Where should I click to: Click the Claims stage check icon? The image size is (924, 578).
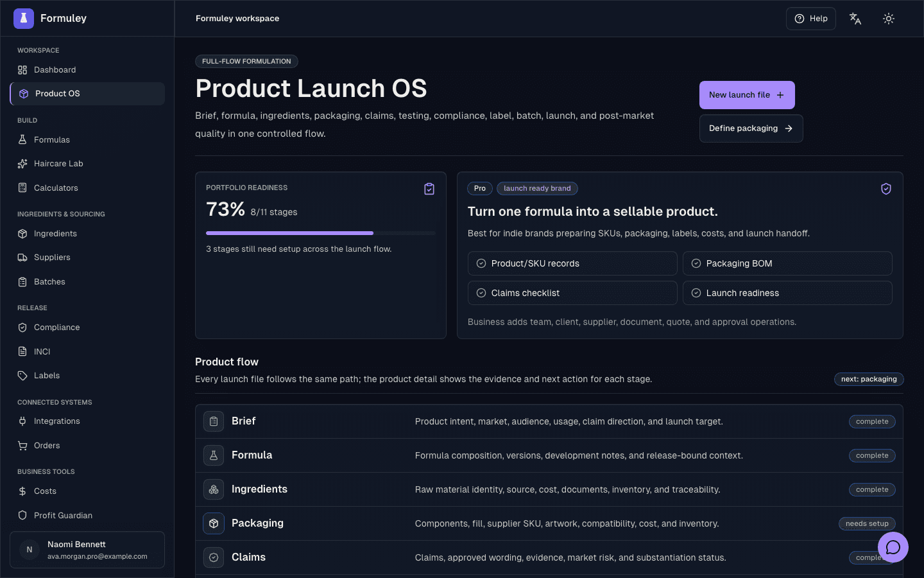(x=214, y=557)
